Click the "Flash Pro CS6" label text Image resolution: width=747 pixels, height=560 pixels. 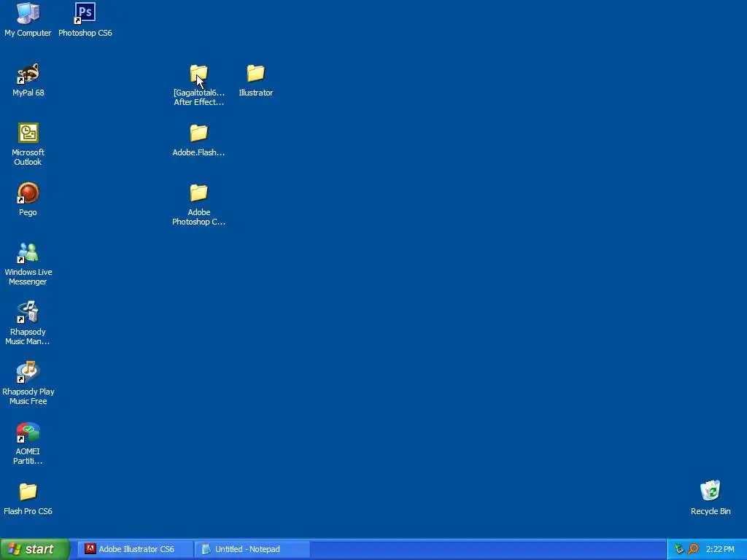28,511
